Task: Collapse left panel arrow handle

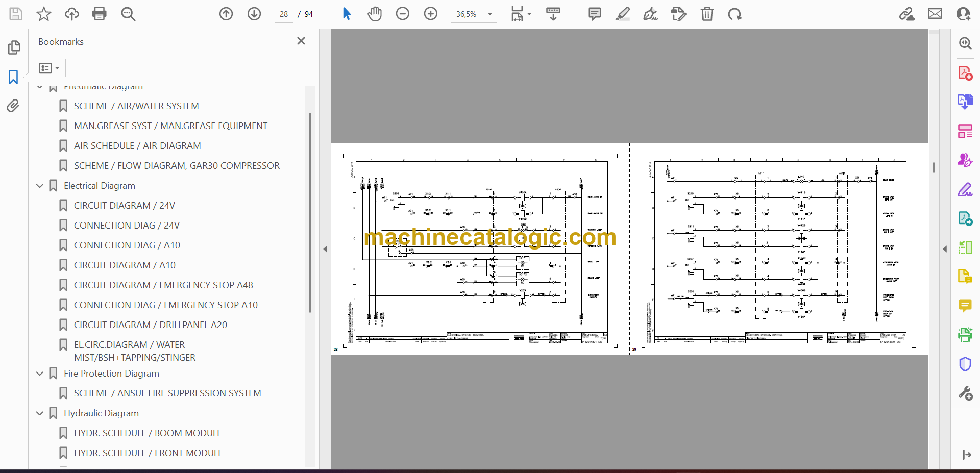Action: click(x=325, y=249)
